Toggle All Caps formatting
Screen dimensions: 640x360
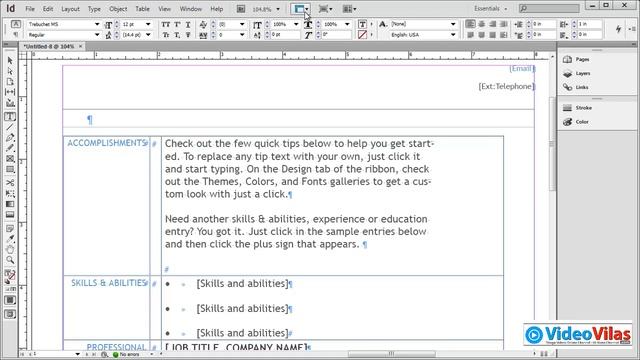pyautogui.click(x=165, y=24)
